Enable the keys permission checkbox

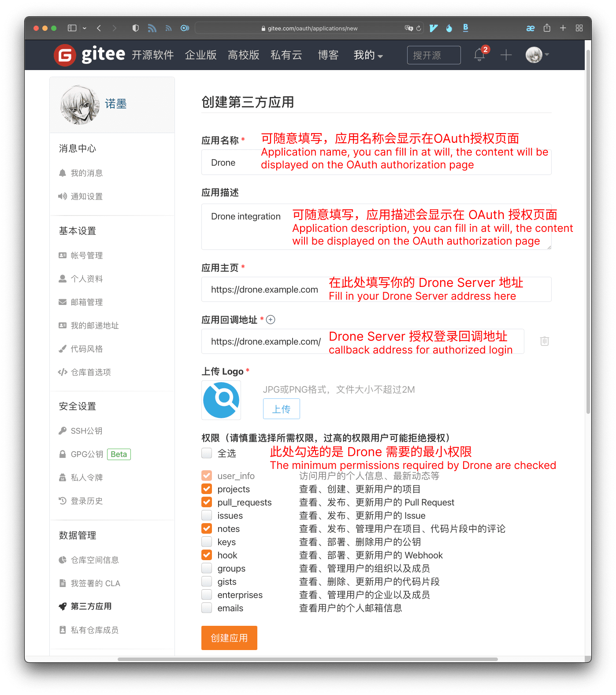(207, 542)
